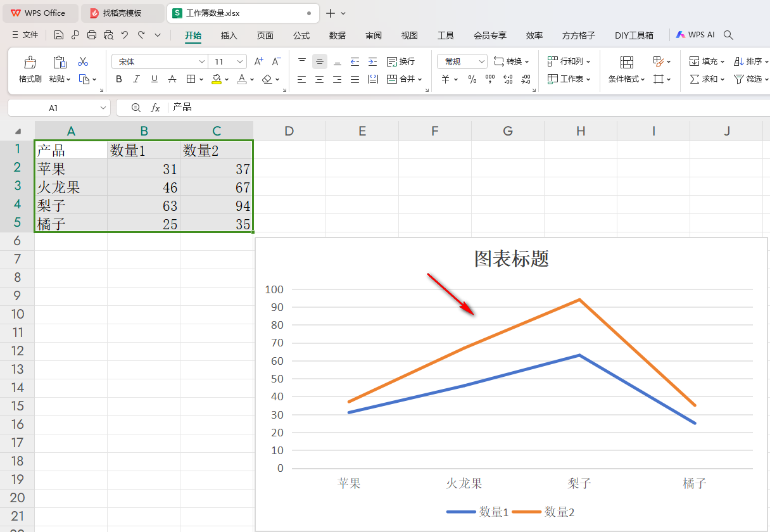Viewport: 770px width, 532px height.
Task: Click the Select All corner triangle
Action: pyautogui.click(x=18, y=132)
